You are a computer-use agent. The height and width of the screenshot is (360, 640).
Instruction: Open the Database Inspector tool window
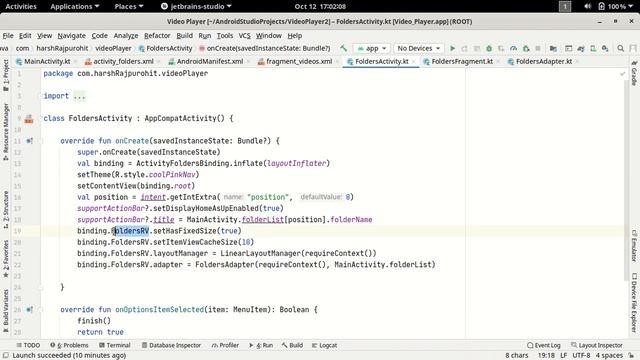click(171, 345)
